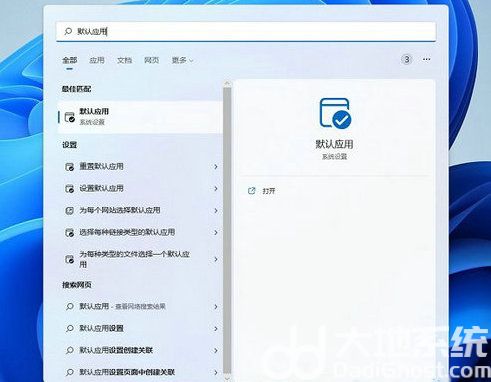Image resolution: width=491 pixels, height=382 pixels.
Task: Expand the 默认应用设置创建关联 chevron
Action: 216,351
